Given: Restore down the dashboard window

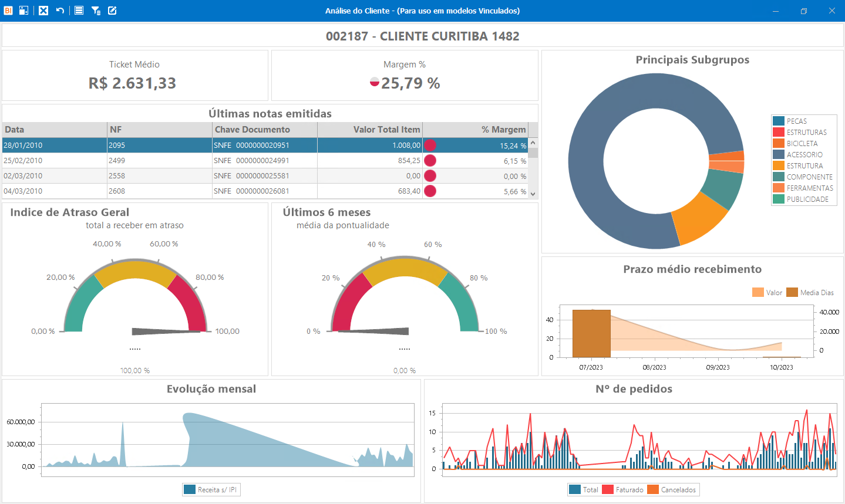Looking at the screenshot, I should coord(804,11).
